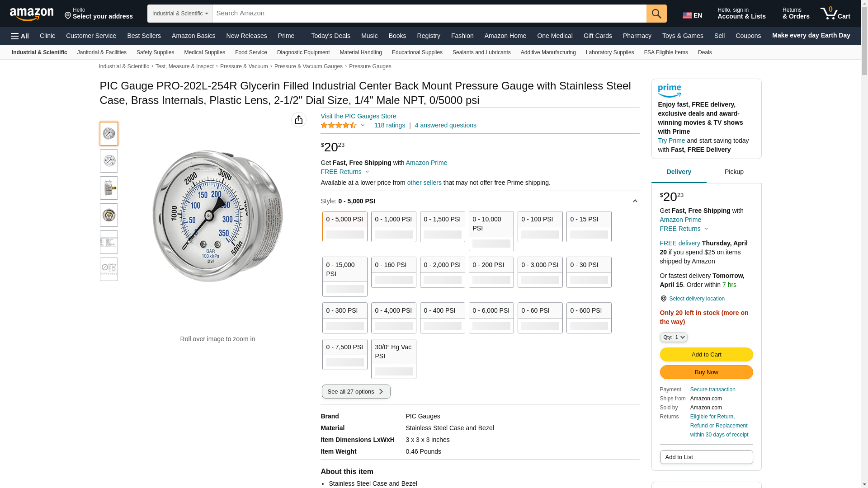The height and width of the screenshot is (488, 868).
Task: Choose the 0 - 100 PSI style option
Action: pos(540,226)
